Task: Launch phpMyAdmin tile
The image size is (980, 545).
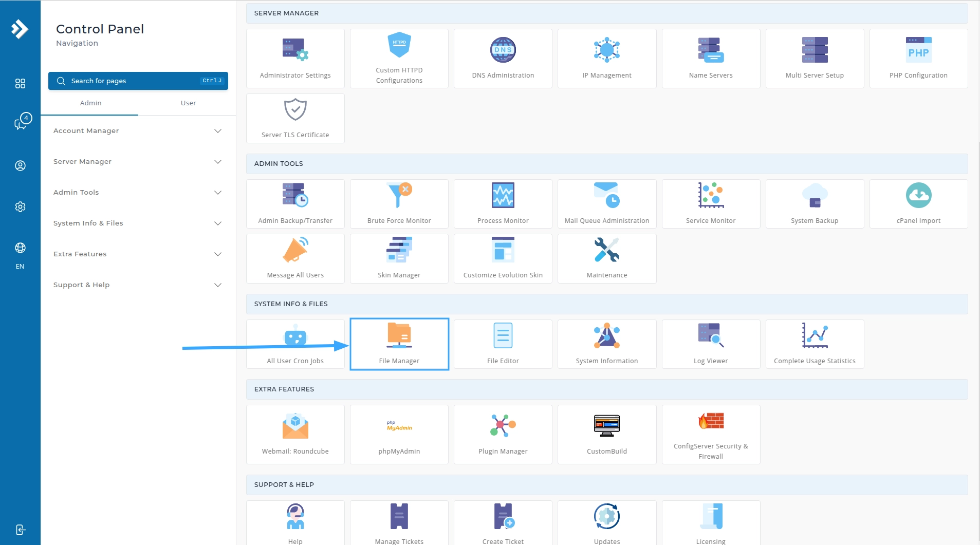Action: point(399,435)
